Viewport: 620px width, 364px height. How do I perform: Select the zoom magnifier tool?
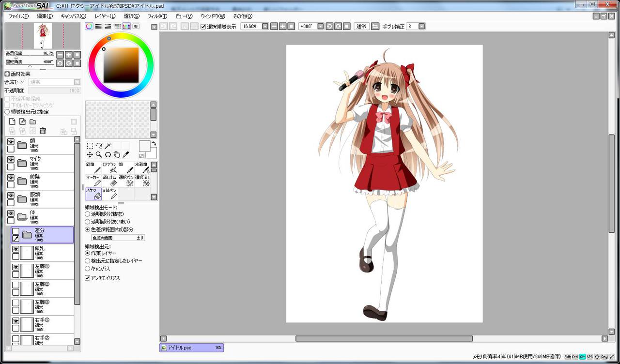(99, 154)
